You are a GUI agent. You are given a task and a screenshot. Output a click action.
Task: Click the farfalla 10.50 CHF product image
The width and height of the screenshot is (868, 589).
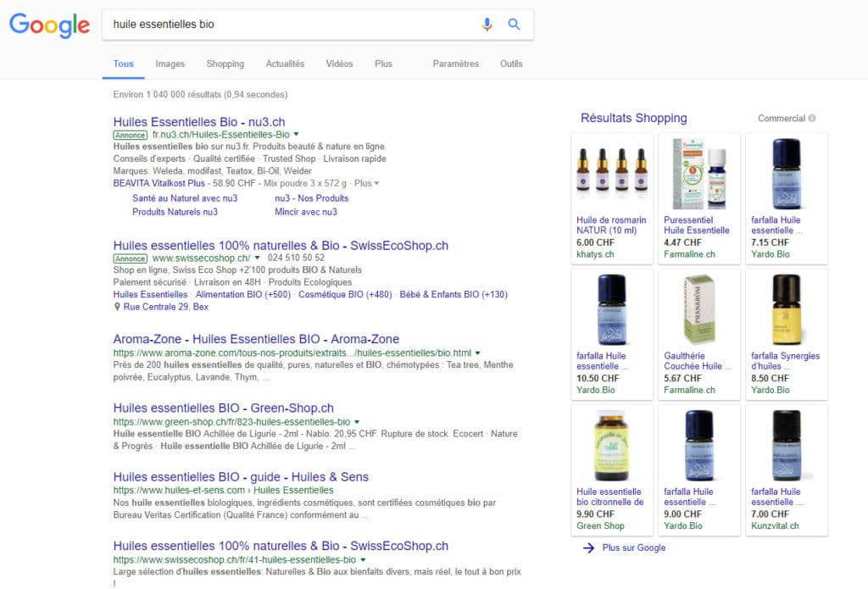(x=612, y=309)
